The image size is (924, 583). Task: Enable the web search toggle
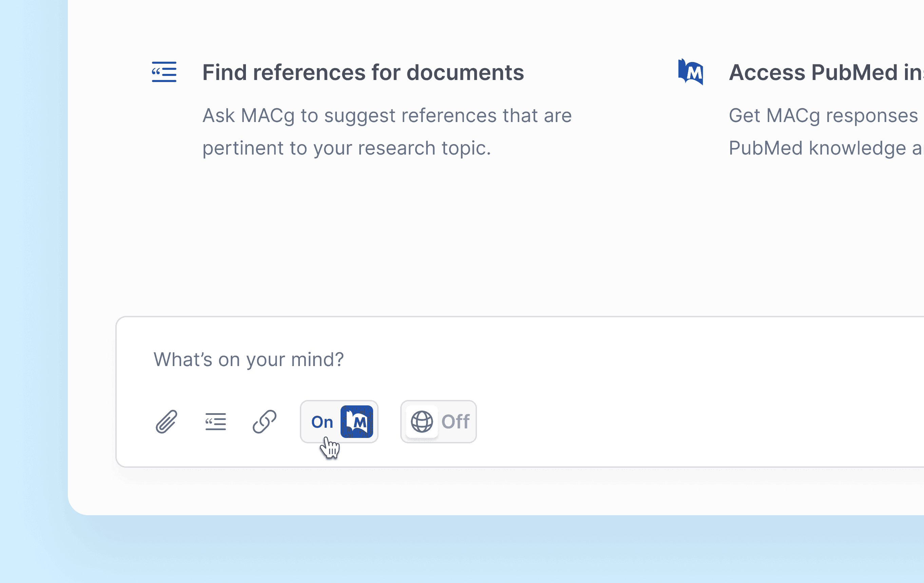[x=439, y=422]
